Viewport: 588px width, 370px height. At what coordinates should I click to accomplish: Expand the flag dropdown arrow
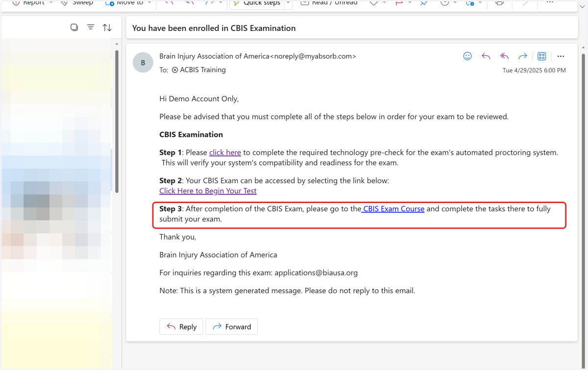click(410, 2)
